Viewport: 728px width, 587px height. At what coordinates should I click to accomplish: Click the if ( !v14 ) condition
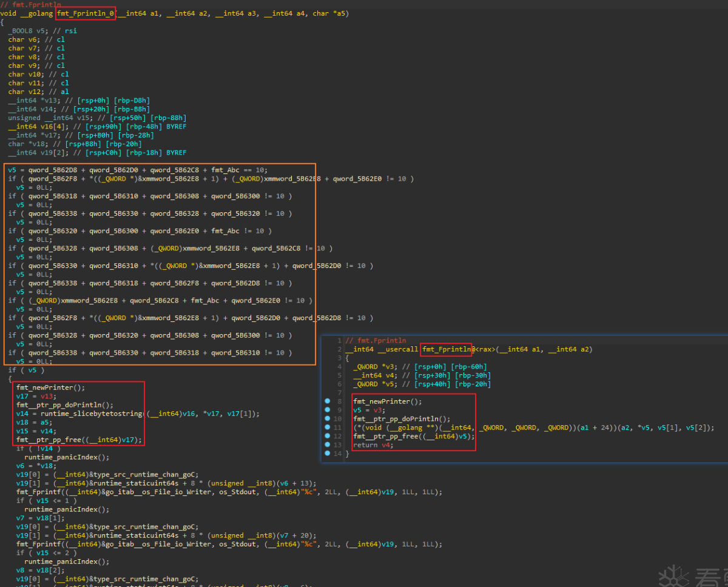(x=39, y=448)
